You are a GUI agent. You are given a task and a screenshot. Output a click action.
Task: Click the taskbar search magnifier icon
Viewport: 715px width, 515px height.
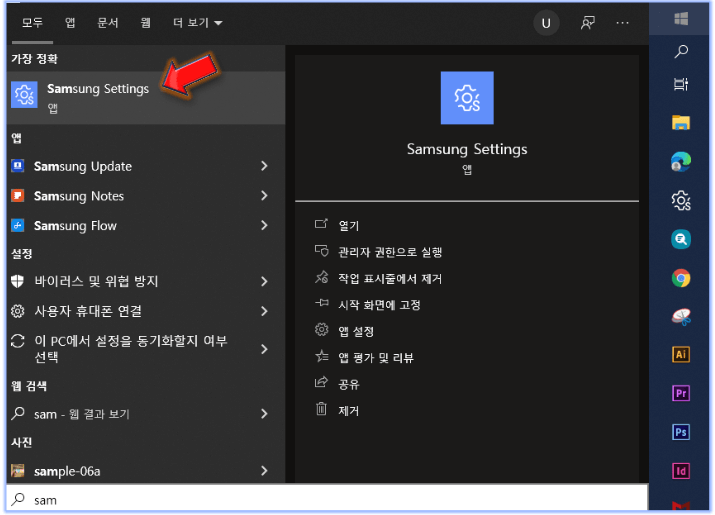[x=681, y=51]
